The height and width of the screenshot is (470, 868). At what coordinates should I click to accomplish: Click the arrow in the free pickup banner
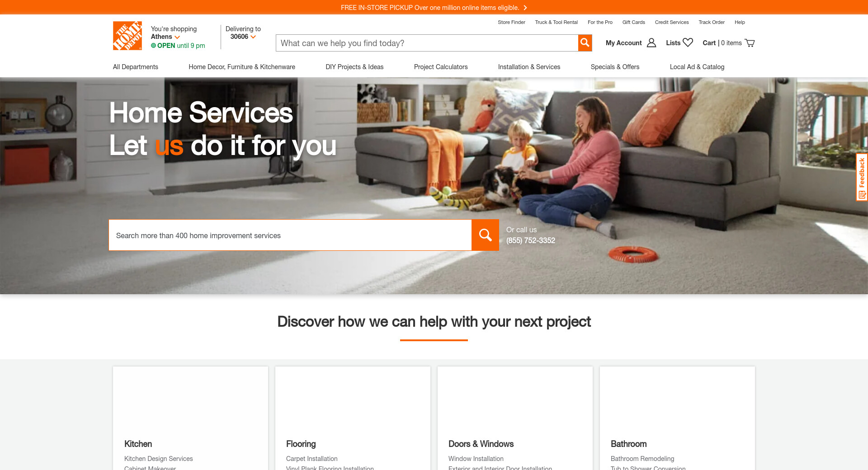point(525,8)
